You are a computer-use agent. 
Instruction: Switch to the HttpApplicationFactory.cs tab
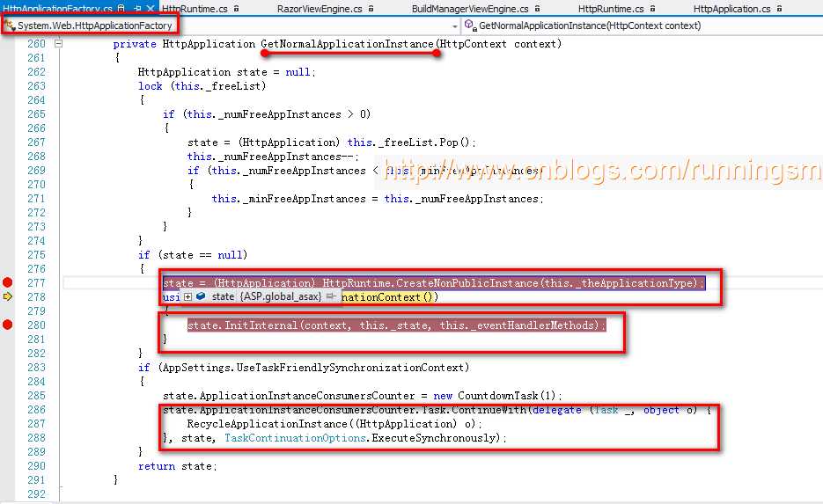tap(57, 9)
